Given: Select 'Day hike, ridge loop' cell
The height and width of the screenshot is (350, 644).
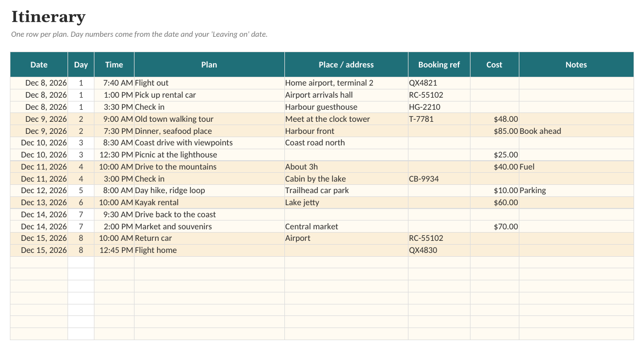Looking at the screenshot, I should 209,190.
